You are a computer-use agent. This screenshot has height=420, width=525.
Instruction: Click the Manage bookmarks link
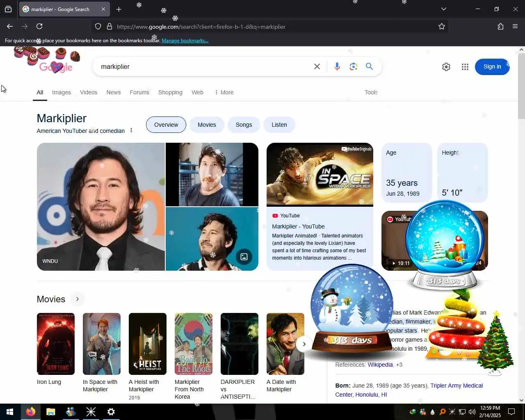185,41
